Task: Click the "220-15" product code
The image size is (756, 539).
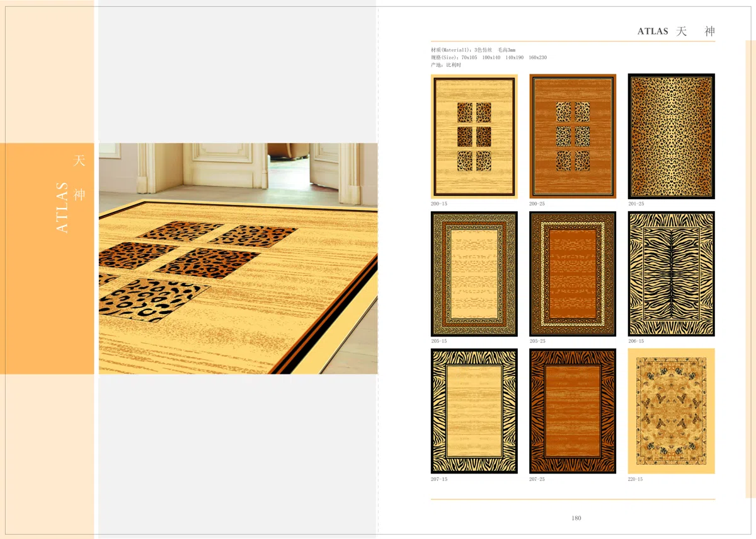Action: point(636,480)
